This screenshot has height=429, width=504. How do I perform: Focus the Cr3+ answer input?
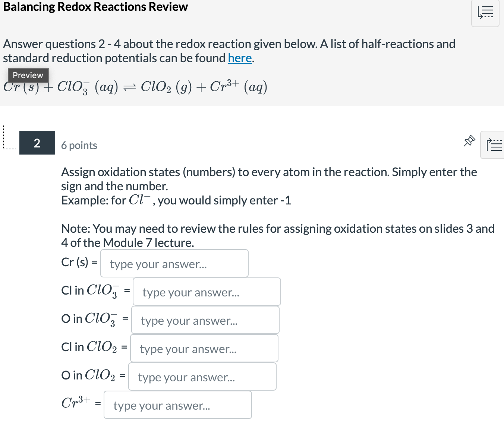tap(178, 405)
